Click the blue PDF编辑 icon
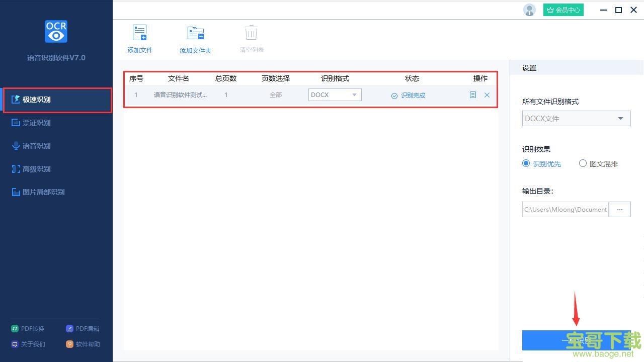Screen dimensions: 644x362 point(69,329)
